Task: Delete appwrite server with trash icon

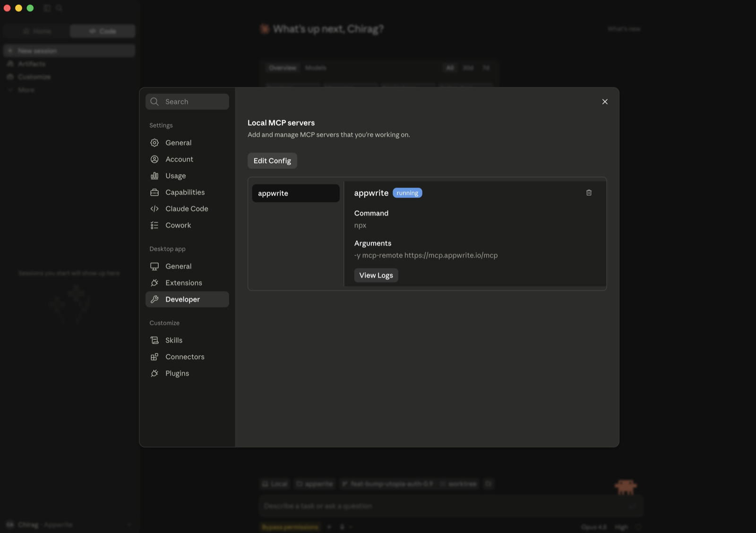Action: (589, 193)
